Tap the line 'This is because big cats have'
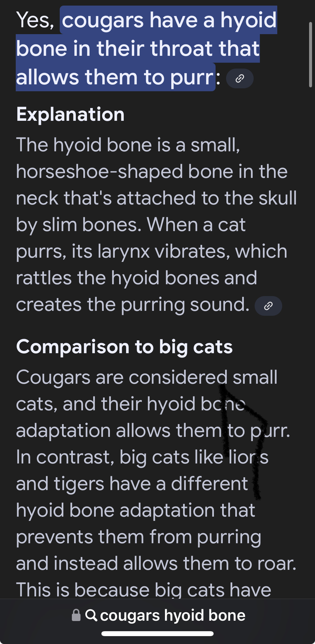The width and height of the screenshot is (315, 644). pos(143,590)
